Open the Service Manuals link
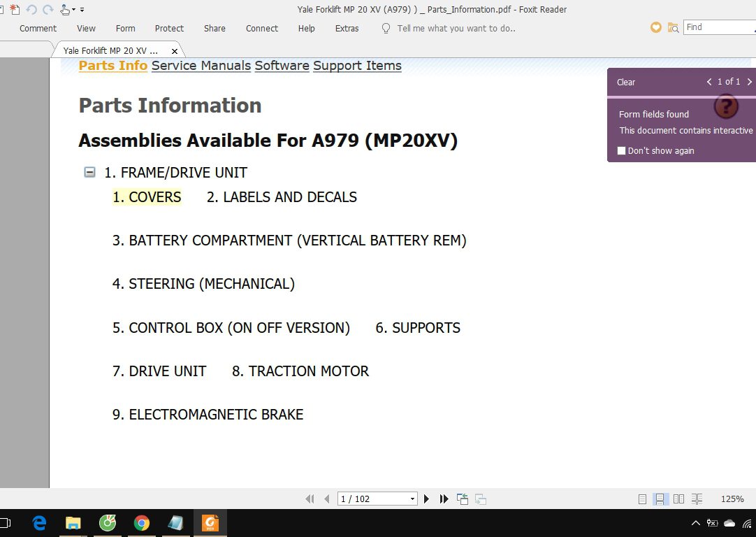 click(201, 66)
